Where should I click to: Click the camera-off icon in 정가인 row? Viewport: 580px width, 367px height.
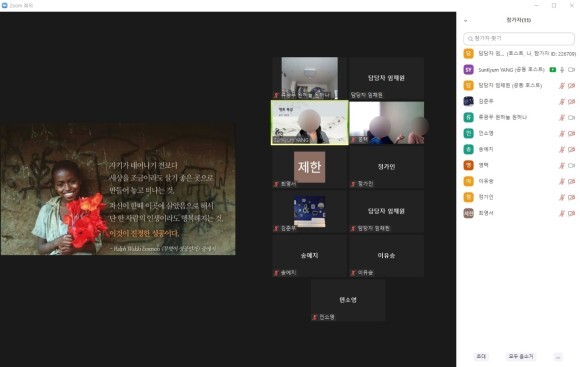pos(571,197)
